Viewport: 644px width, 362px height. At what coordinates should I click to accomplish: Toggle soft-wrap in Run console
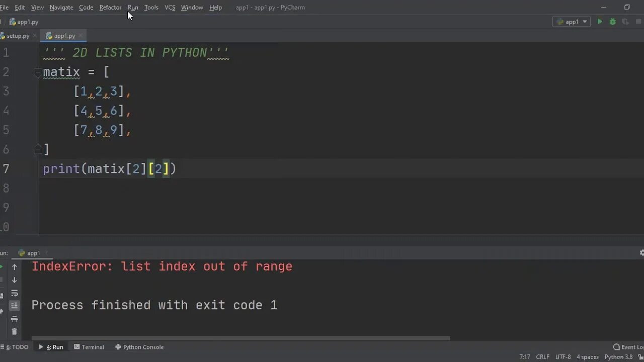(x=15, y=293)
